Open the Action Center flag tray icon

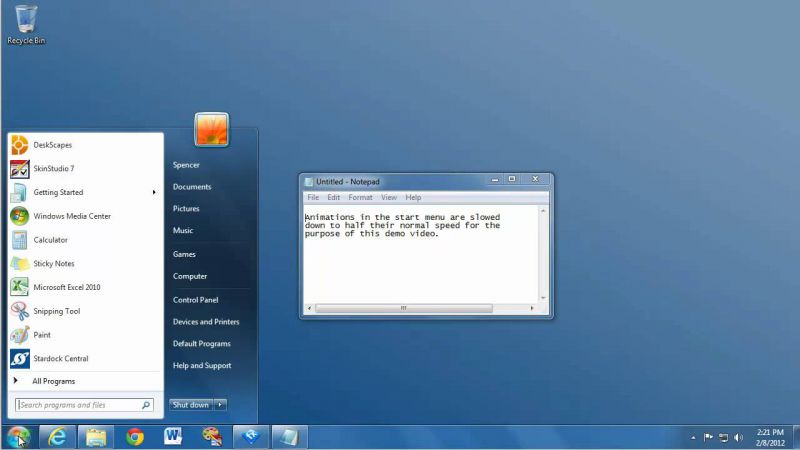pos(708,437)
